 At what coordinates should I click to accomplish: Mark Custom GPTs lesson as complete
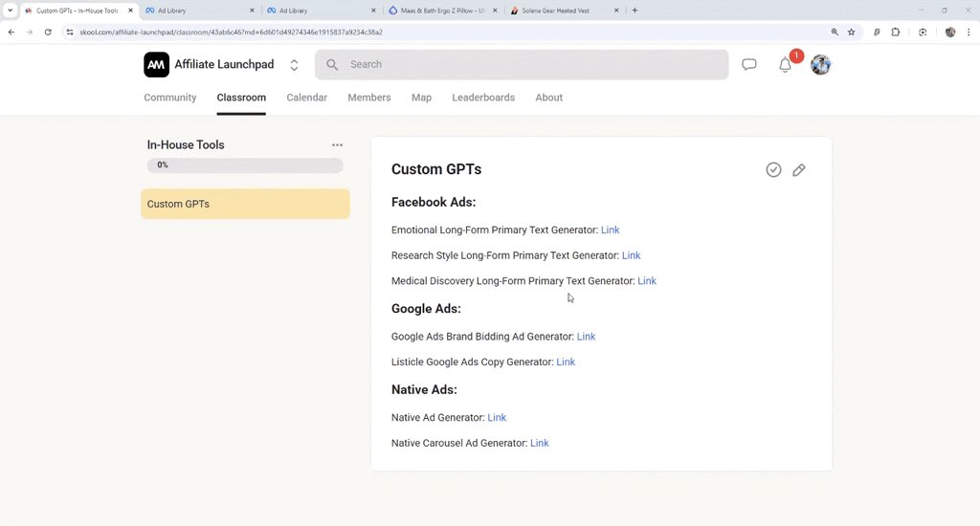click(773, 170)
